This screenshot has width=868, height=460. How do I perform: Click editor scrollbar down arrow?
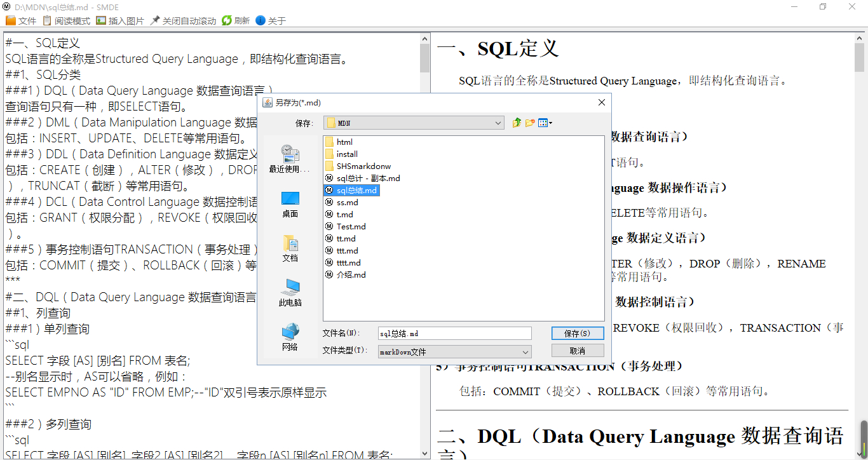pos(425,454)
